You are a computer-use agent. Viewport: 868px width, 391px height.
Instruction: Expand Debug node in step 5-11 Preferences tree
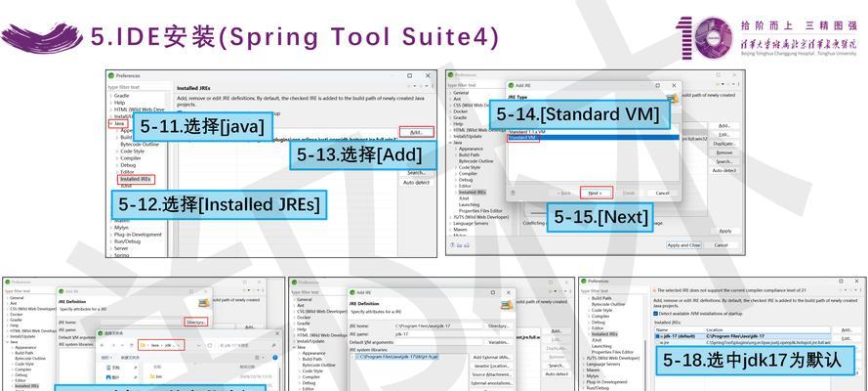[117, 165]
